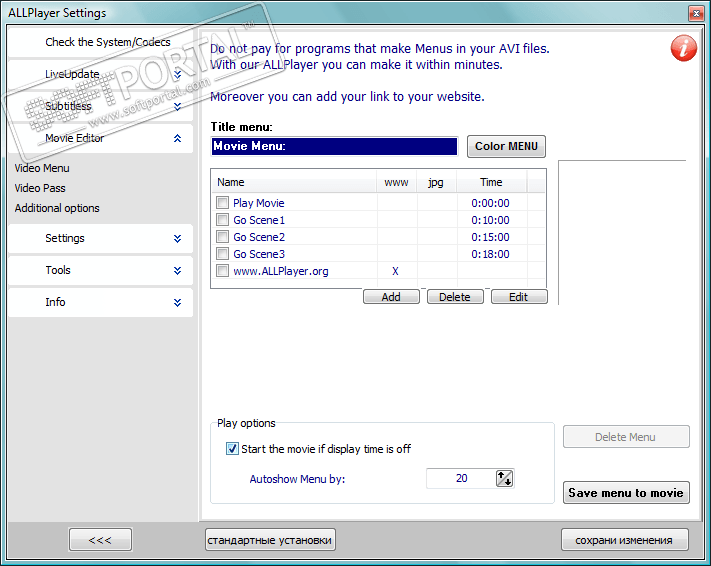Viewport: 711px width, 566px height.
Task: Click the Title menu text field
Action: click(334, 146)
